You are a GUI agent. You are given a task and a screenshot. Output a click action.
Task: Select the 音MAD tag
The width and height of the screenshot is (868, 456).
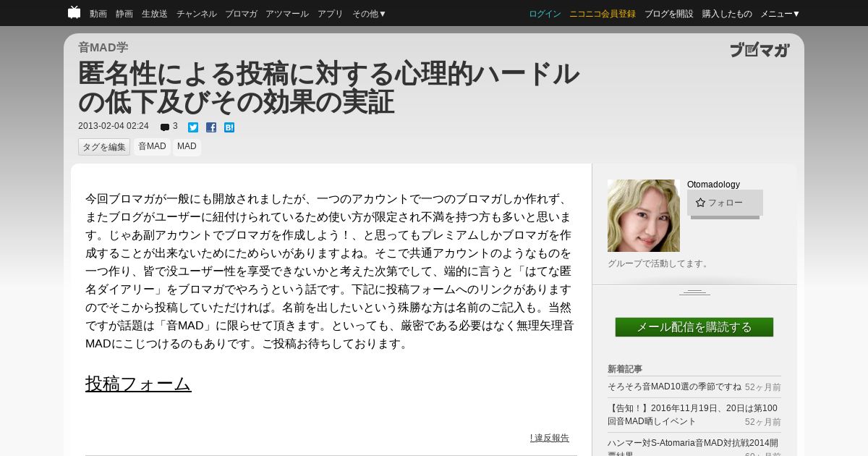pos(152,147)
